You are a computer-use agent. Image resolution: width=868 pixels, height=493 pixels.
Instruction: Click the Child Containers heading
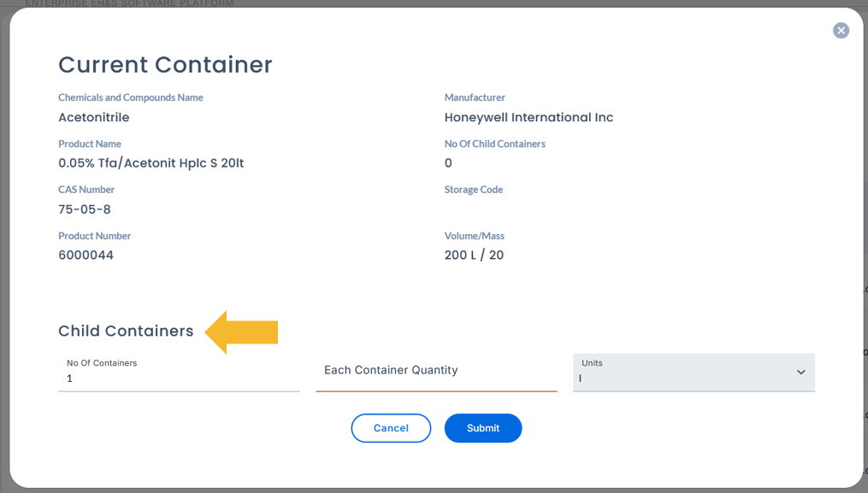[x=127, y=331]
